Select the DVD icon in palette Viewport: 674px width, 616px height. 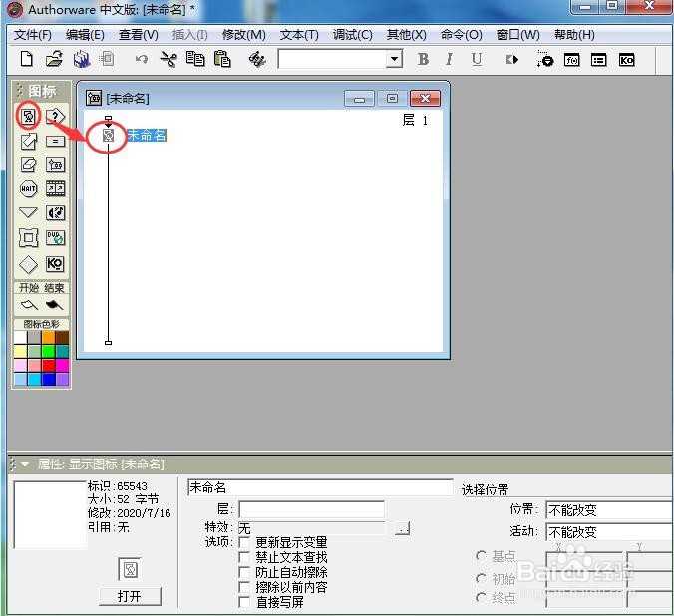56,237
